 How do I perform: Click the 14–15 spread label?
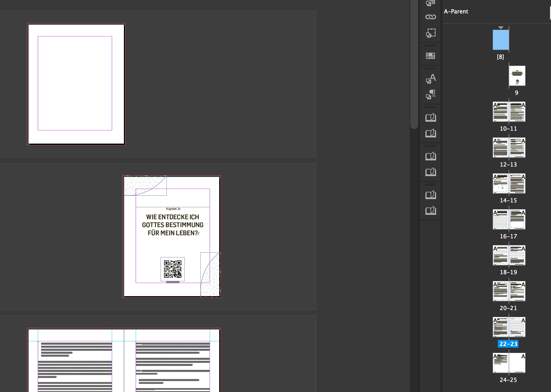[508, 200]
